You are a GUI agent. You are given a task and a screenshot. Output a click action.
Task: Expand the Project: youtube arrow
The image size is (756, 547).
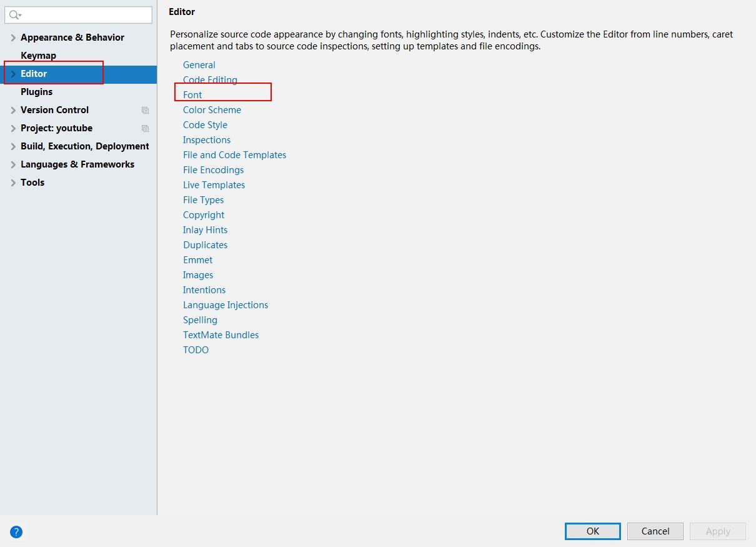point(13,128)
